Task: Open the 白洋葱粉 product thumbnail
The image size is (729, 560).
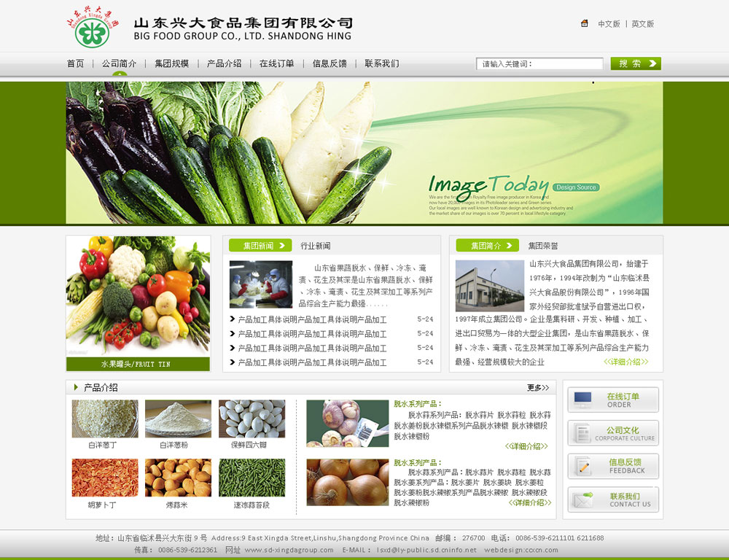Action: point(178,419)
